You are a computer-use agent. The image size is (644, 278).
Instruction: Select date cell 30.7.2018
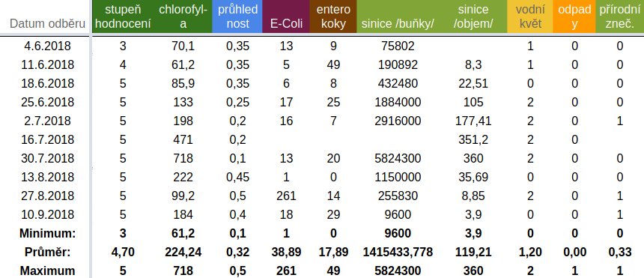pyautogui.click(x=48, y=158)
